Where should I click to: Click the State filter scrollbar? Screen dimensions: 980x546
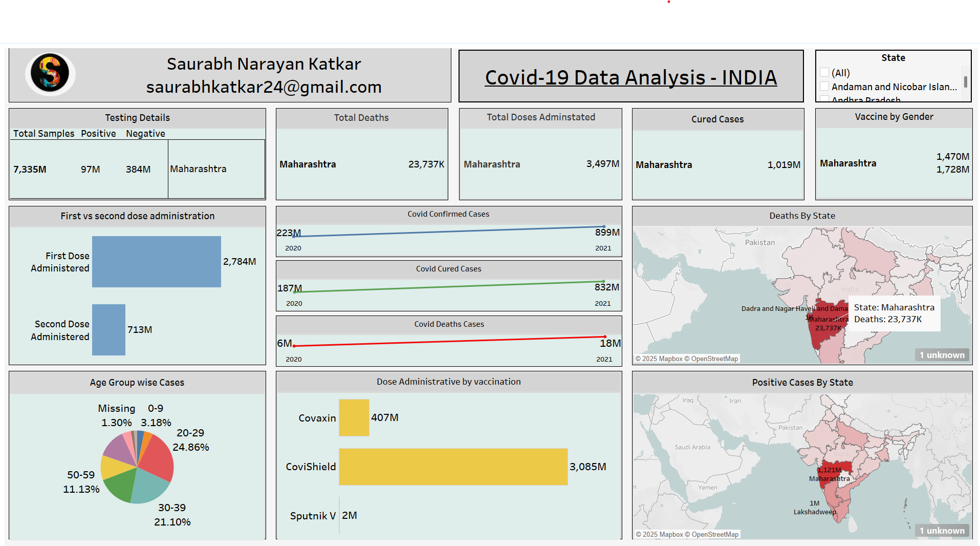click(x=965, y=82)
